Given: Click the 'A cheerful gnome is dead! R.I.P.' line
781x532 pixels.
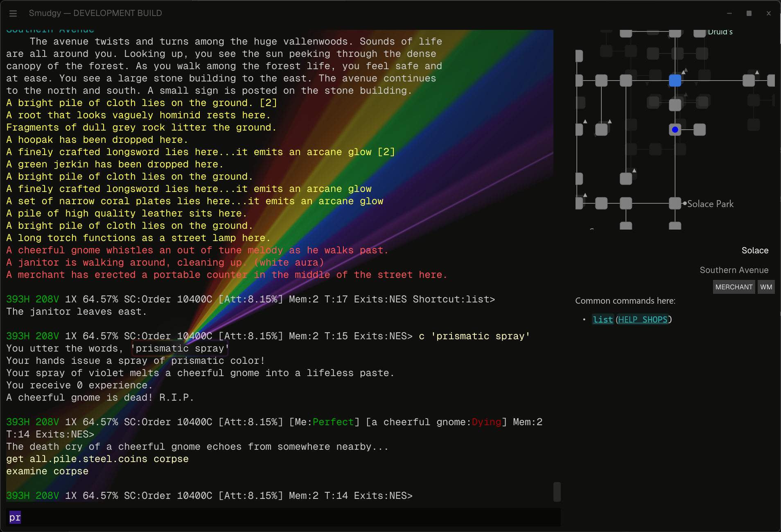Looking at the screenshot, I should point(100,397).
